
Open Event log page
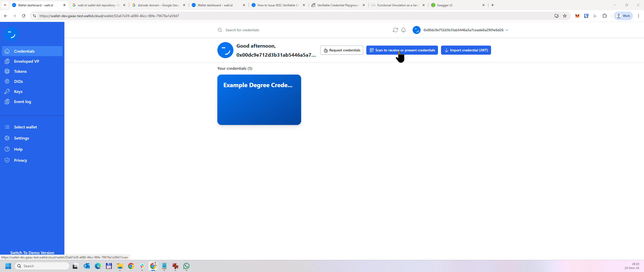coord(22,101)
